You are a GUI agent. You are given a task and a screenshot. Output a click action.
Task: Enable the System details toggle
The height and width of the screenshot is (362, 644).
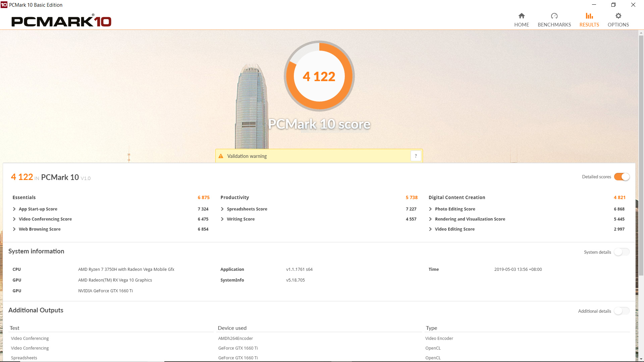tap(622, 252)
